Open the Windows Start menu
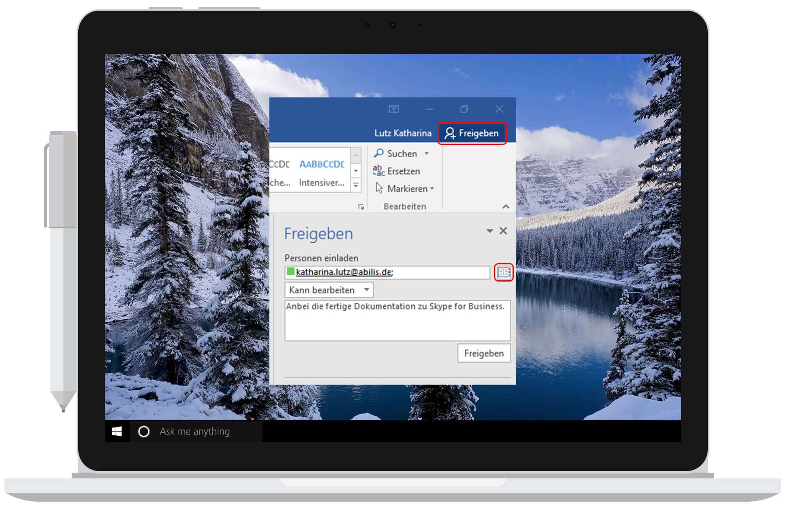 [x=117, y=431]
